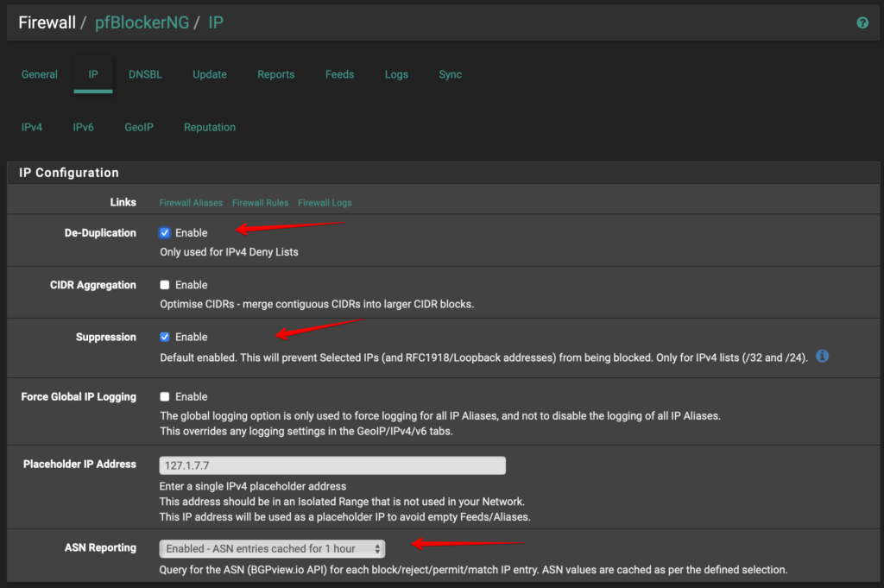The width and height of the screenshot is (884, 588).
Task: Switch to the General tab
Action: (40, 74)
